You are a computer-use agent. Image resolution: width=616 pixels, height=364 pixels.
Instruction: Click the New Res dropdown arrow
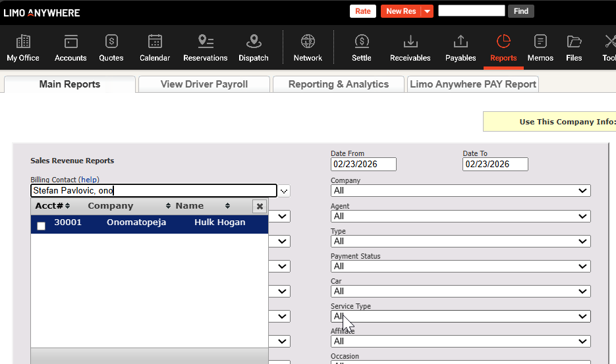(x=427, y=11)
